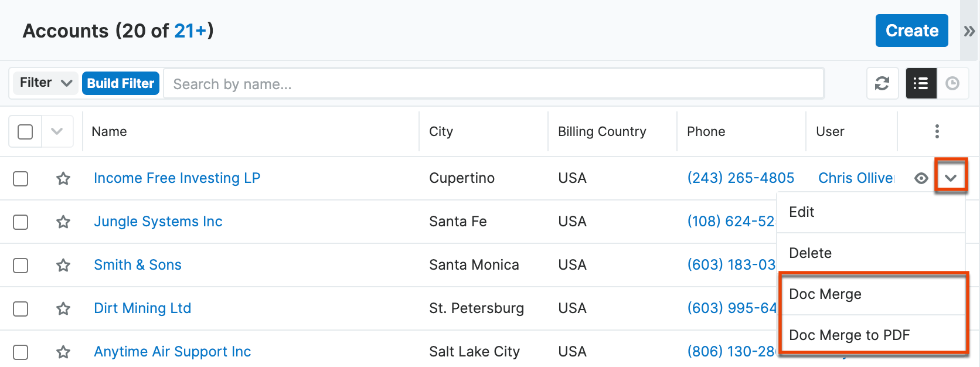Toggle the star on Anytime Air Support Inc
Screen dimensions: 980x367
click(63, 352)
